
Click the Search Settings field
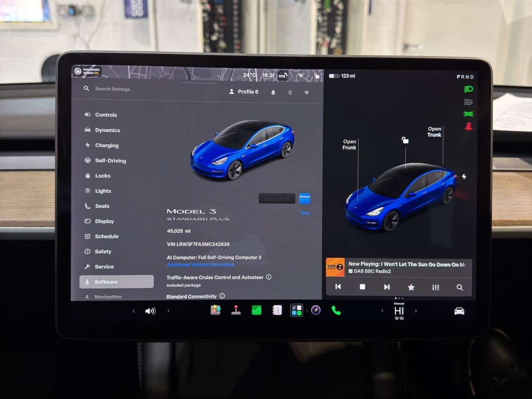coord(113,89)
